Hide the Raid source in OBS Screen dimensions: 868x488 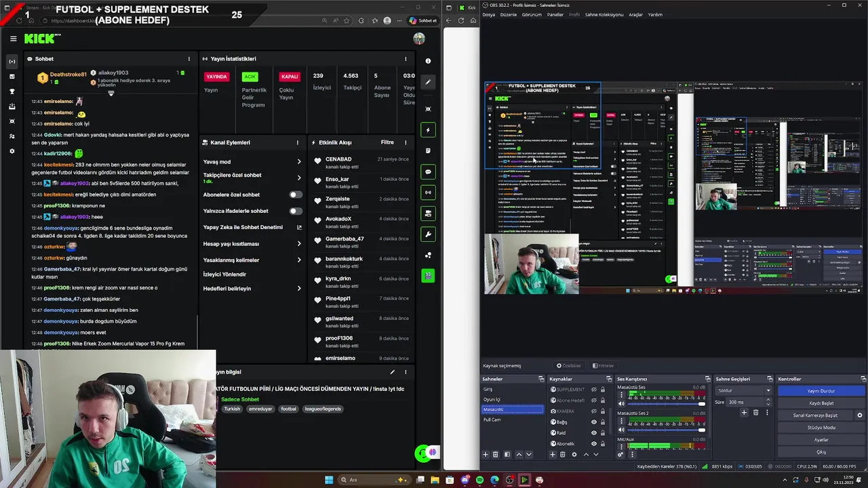[x=594, y=433]
